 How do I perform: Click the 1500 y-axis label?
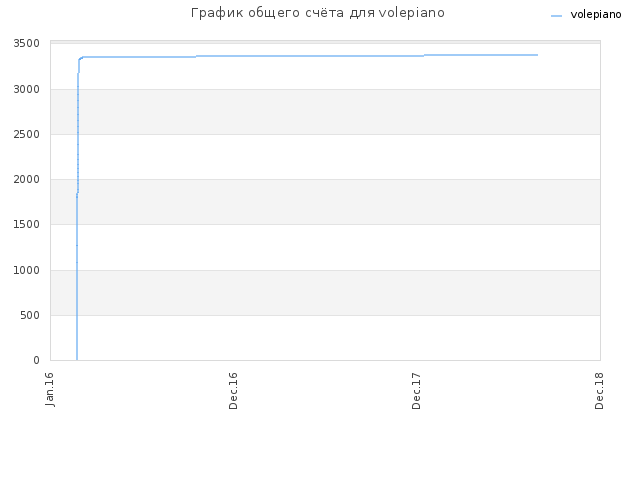point(27,224)
